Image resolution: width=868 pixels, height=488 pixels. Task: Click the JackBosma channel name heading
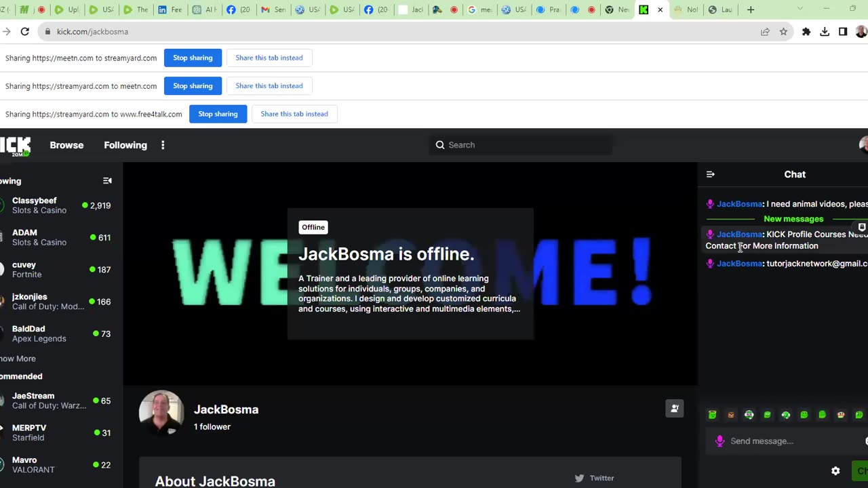(226, 409)
